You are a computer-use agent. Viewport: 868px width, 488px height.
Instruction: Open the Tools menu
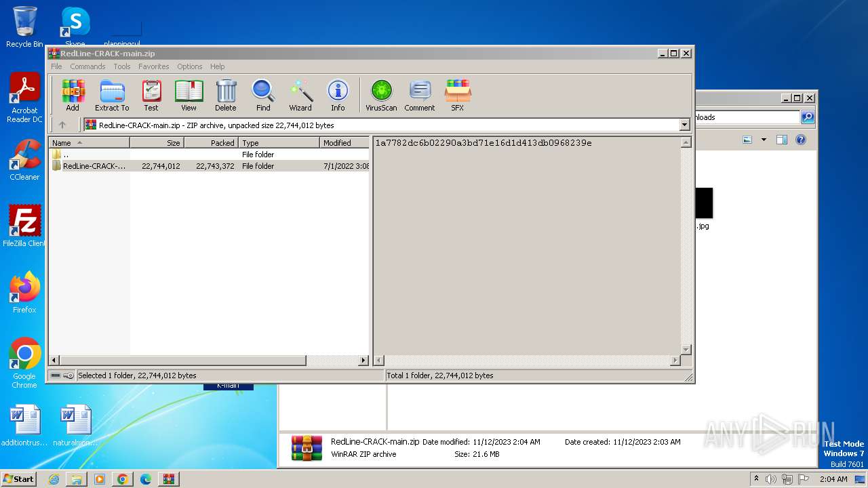pos(122,66)
